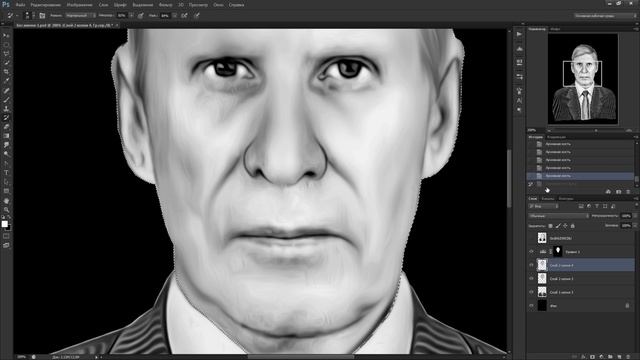Image resolution: width=640 pixels, height=360 pixels.
Task: Switch to the Каналы tab
Action: (x=548, y=199)
